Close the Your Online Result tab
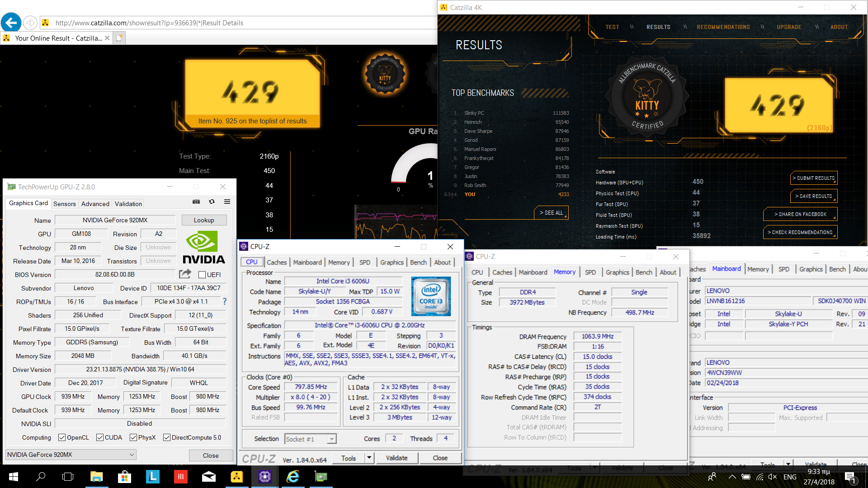The image size is (868, 488). pos(107,38)
